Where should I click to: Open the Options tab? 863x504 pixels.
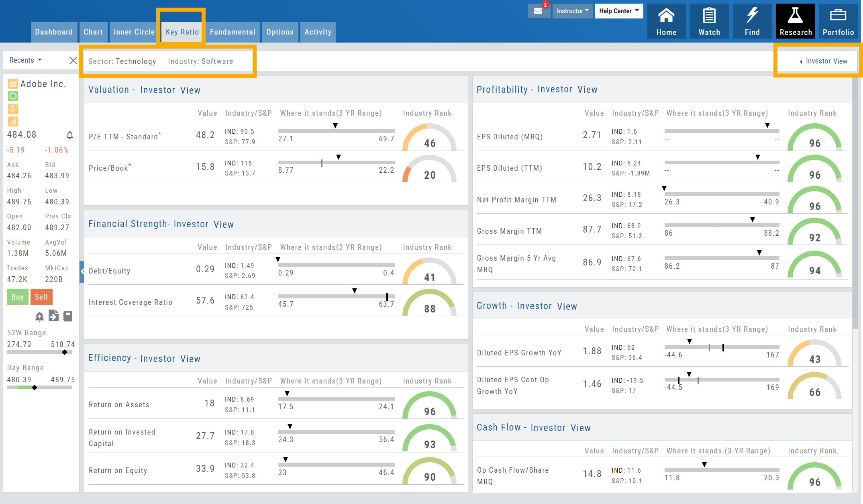click(x=280, y=32)
